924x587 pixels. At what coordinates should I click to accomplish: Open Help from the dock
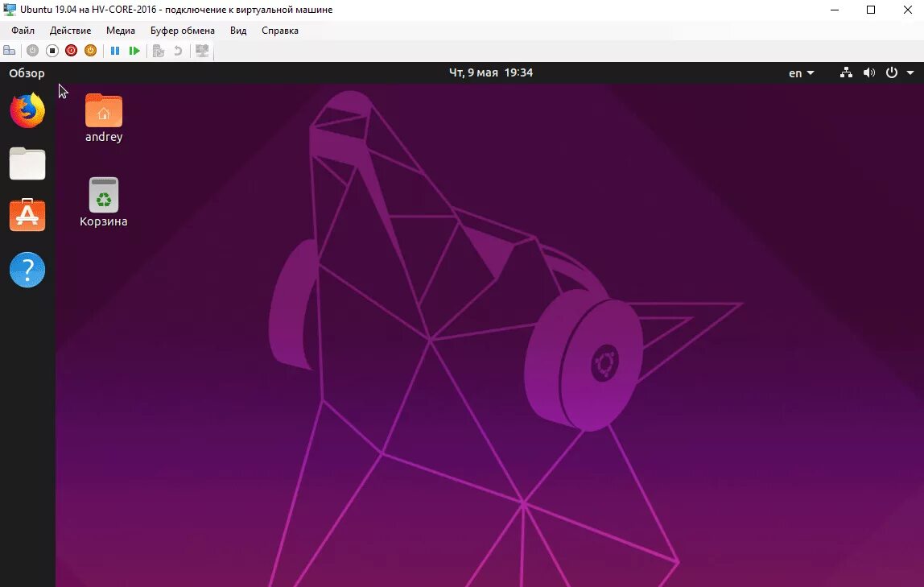tap(27, 269)
